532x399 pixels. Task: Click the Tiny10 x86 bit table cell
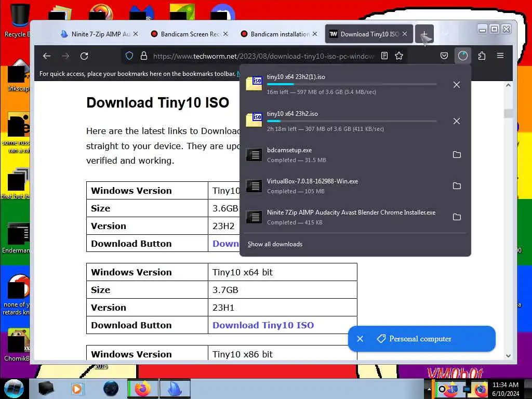click(282, 353)
